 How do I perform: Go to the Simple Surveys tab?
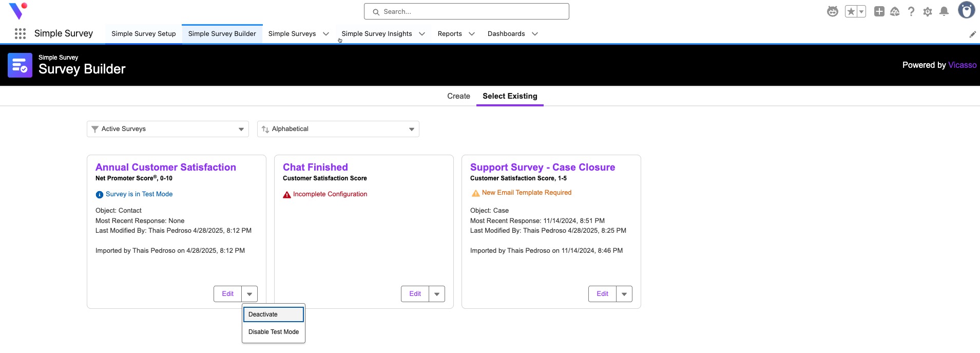tap(292, 34)
